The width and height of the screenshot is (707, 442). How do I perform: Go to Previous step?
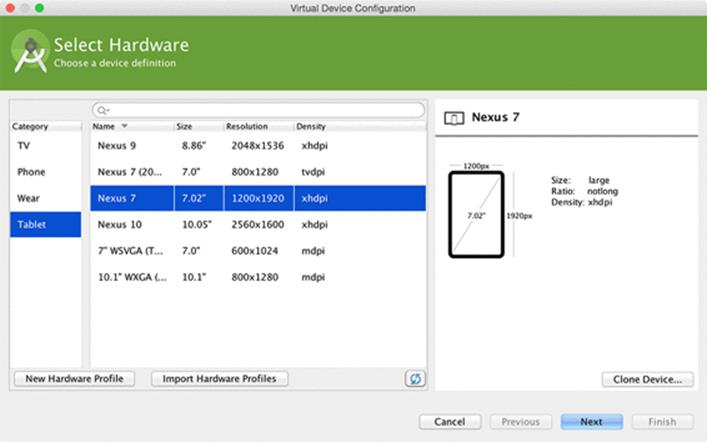[521, 422]
